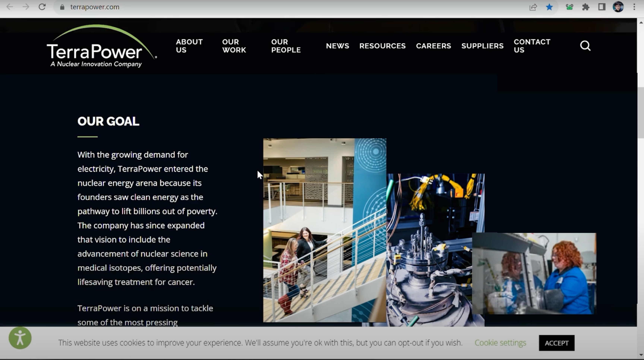Image resolution: width=644 pixels, height=360 pixels.
Task: Open the browser extensions puzzle icon
Action: coord(585,7)
